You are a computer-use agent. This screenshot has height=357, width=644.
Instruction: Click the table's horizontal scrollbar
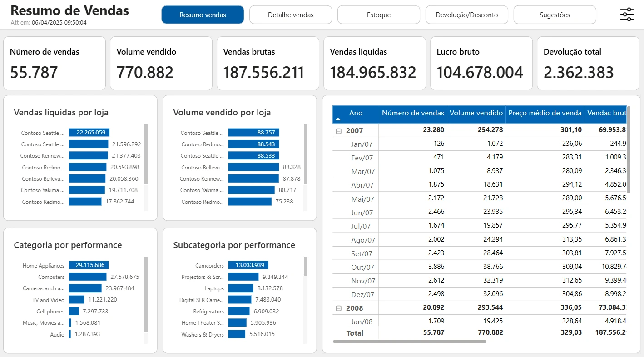410,341
